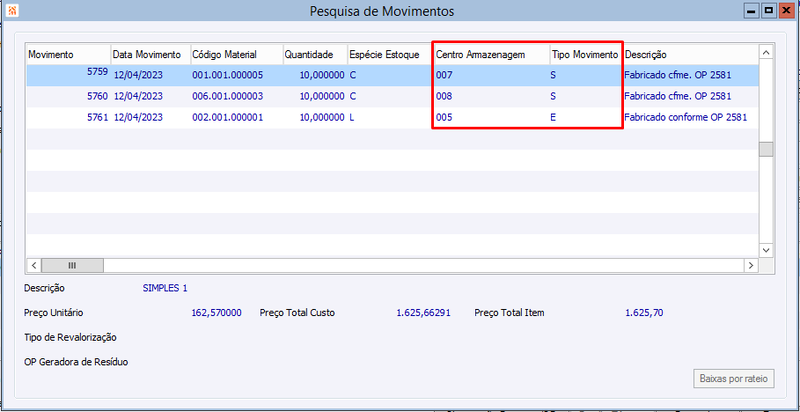Screen dimensions: 800x412
Task: Click the horizontal scrollbar thumb
Action: pos(72,265)
